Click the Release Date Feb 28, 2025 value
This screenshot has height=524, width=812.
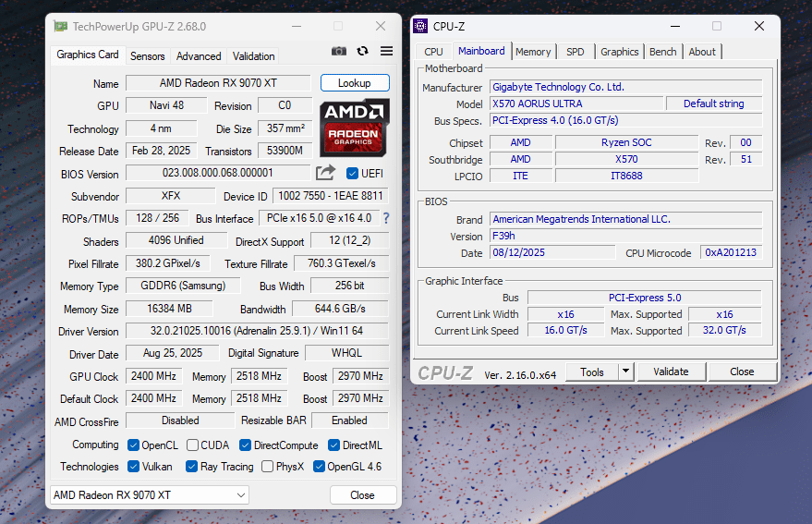click(161, 151)
